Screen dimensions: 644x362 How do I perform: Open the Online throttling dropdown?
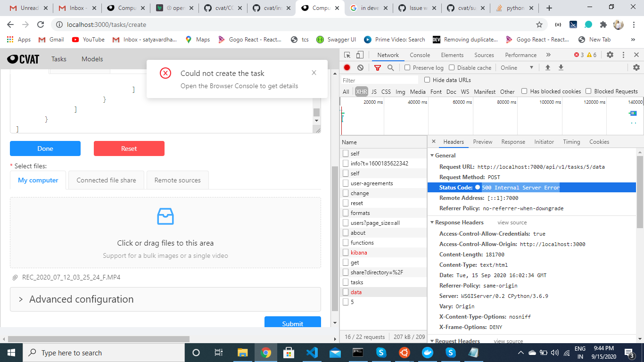517,67
